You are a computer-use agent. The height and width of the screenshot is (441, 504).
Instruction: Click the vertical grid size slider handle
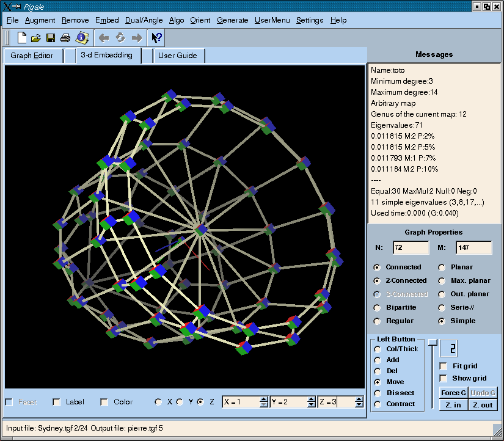pyautogui.click(x=432, y=342)
